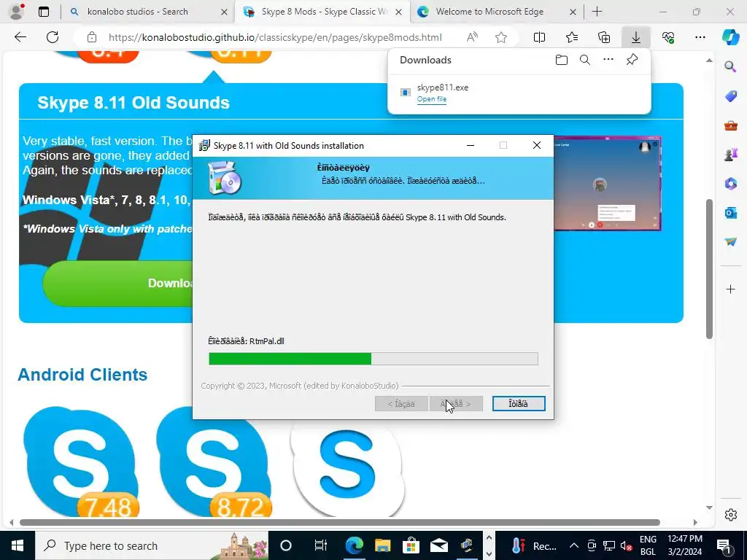Open Browser essentials heart icon

(x=668, y=37)
